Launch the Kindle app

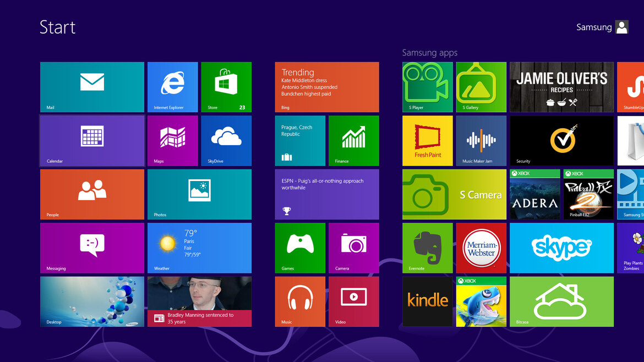click(x=428, y=301)
